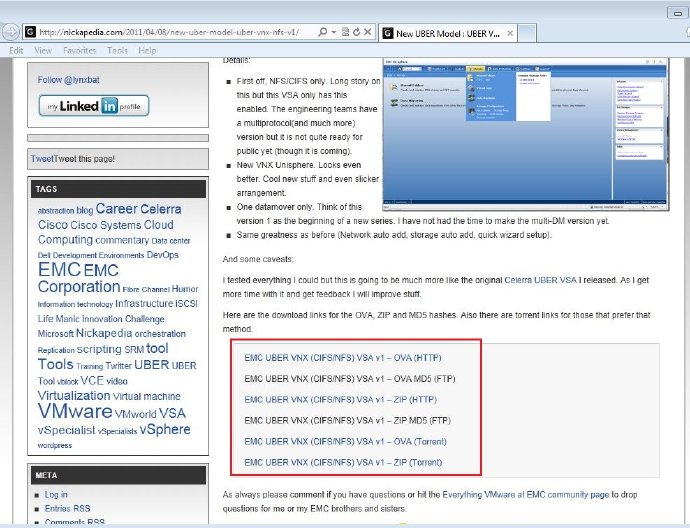Open a new blank tab
Viewport: 690px width, 528px height.
coord(527,33)
